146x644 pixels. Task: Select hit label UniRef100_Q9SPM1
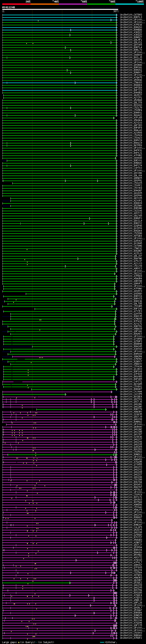pyautogui.click(x=131, y=181)
